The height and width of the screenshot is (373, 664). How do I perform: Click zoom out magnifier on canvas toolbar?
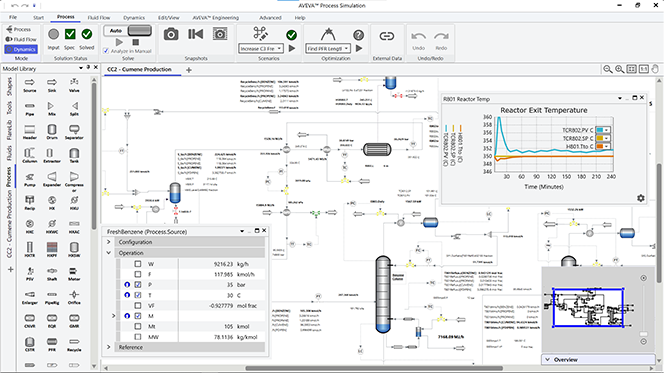pyautogui.click(x=607, y=69)
